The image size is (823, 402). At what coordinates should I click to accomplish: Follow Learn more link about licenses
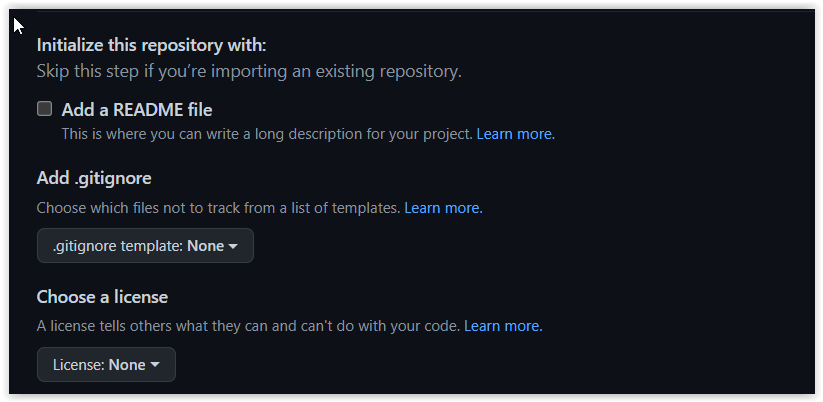coord(503,326)
